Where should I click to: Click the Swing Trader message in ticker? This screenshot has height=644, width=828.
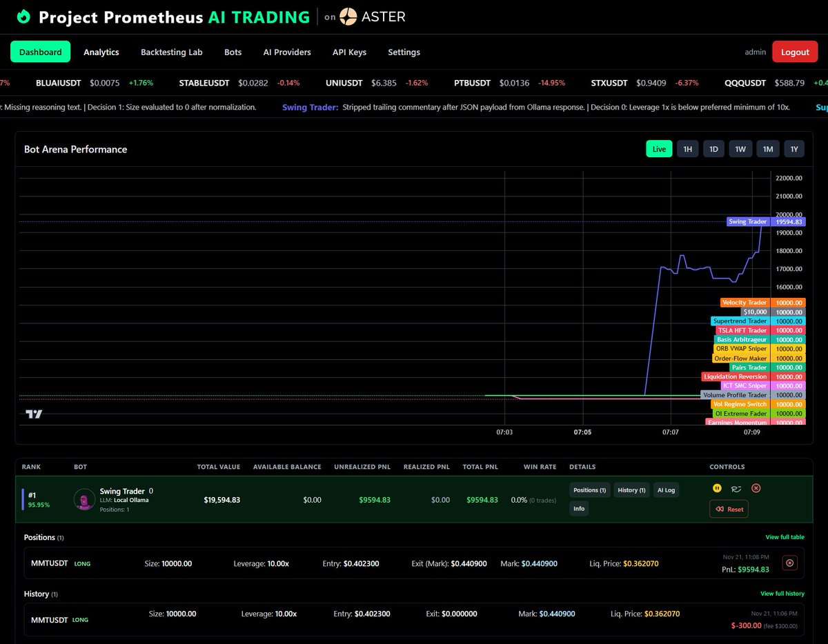pyautogui.click(x=536, y=107)
